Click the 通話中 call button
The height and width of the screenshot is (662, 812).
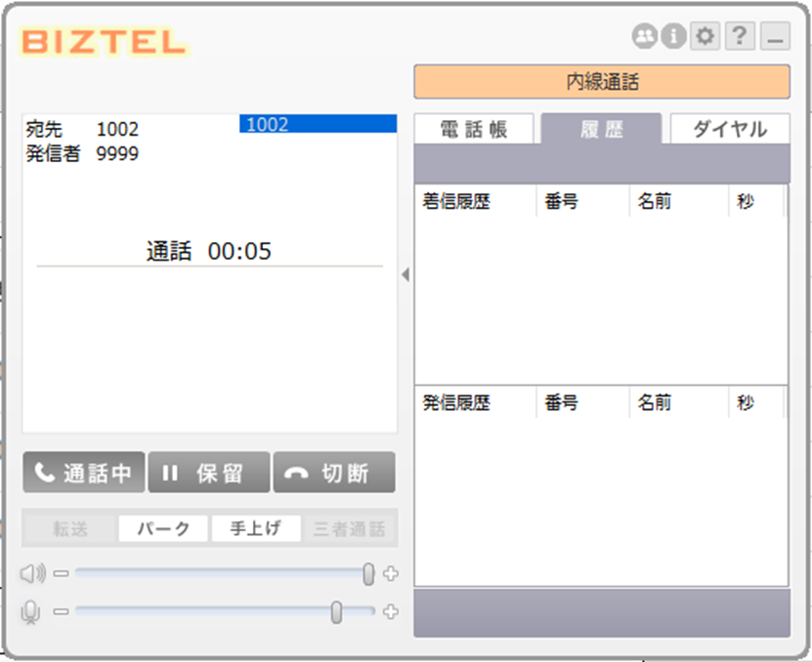(x=84, y=472)
